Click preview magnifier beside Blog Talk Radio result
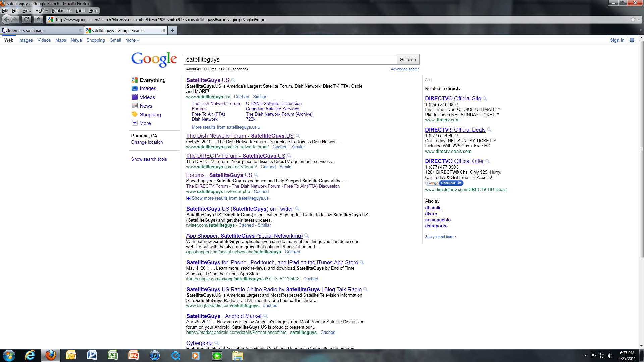This screenshot has height=362, width=644. pos(366,289)
